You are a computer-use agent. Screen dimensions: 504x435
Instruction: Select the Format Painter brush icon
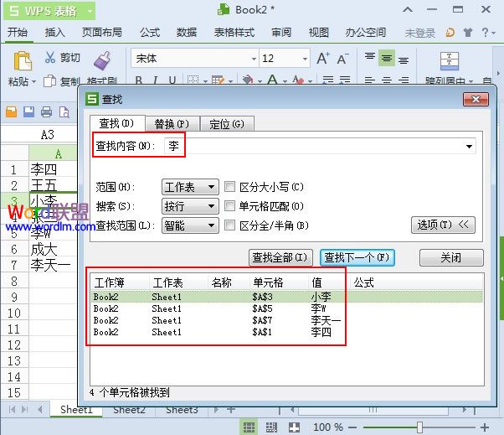pos(101,60)
